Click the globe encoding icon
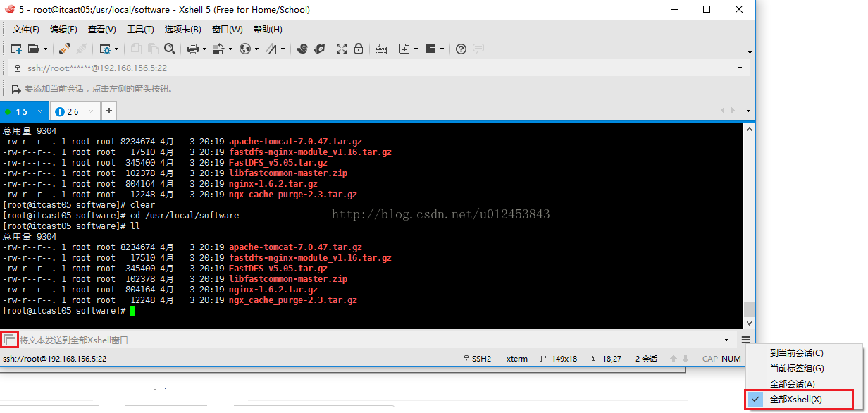Screen dimensions: 868x413 (245, 49)
